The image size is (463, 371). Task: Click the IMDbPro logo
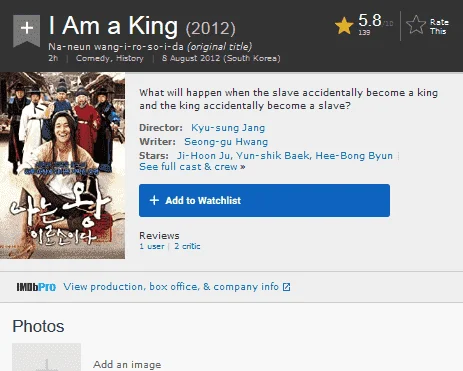(x=36, y=287)
